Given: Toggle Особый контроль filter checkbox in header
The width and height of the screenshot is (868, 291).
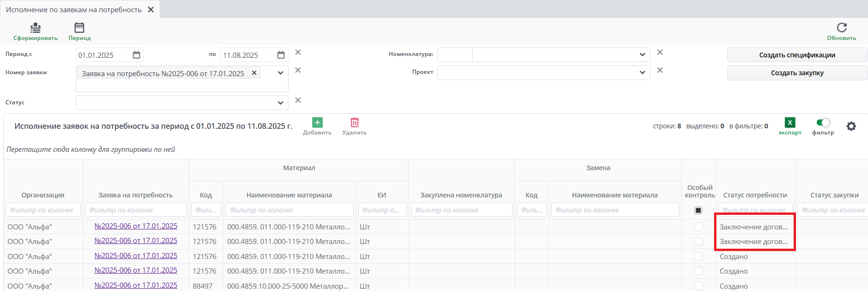Looking at the screenshot, I should coord(699,210).
